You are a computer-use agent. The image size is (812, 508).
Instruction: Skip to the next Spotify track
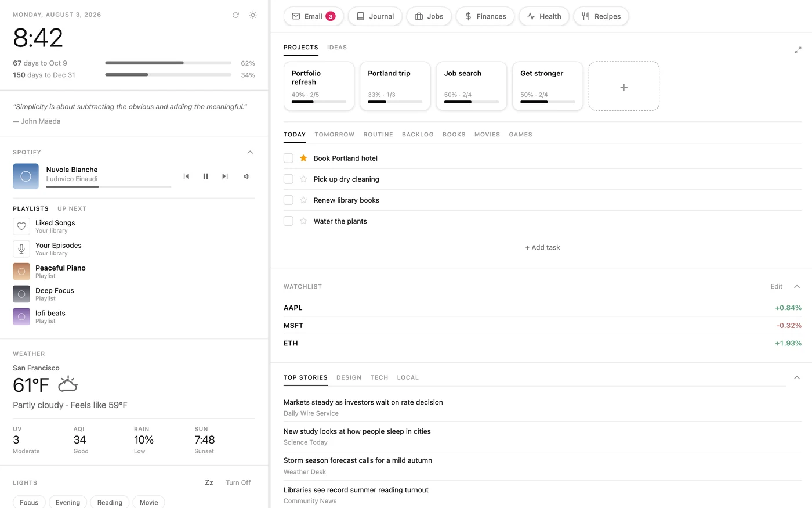point(225,176)
